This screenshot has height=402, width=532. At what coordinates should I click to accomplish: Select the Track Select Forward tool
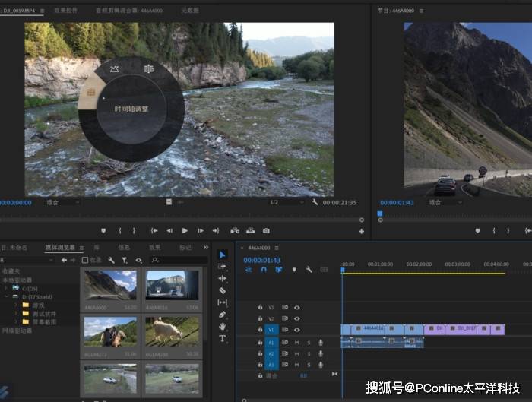pos(222,266)
